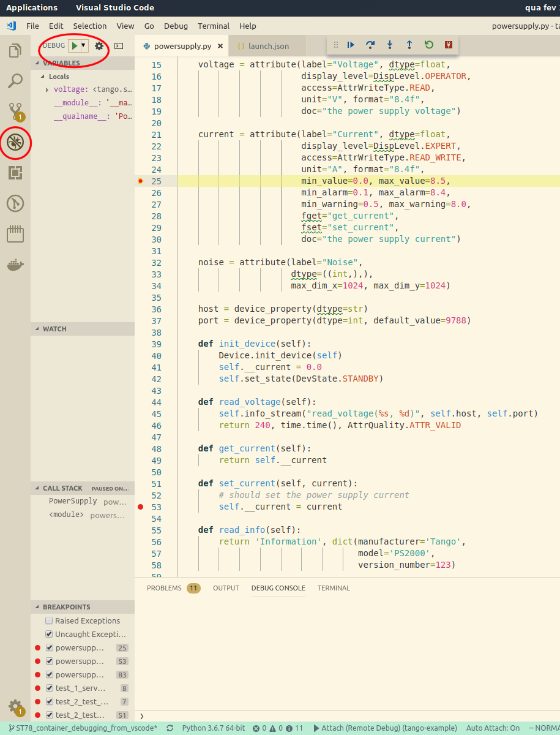560x735 pixels.
Task: Toggle the Raised Exceptions checkbox
Action: coord(49,620)
